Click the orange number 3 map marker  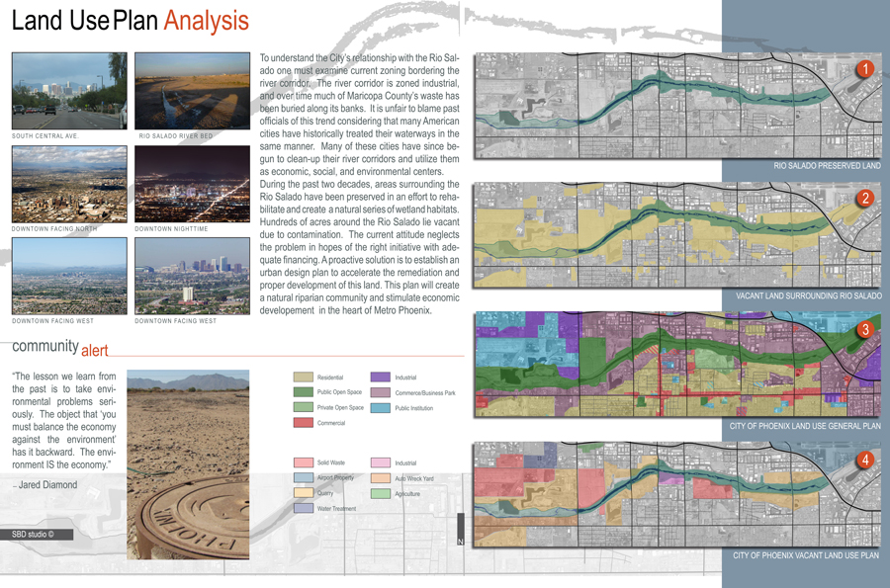point(865,329)
